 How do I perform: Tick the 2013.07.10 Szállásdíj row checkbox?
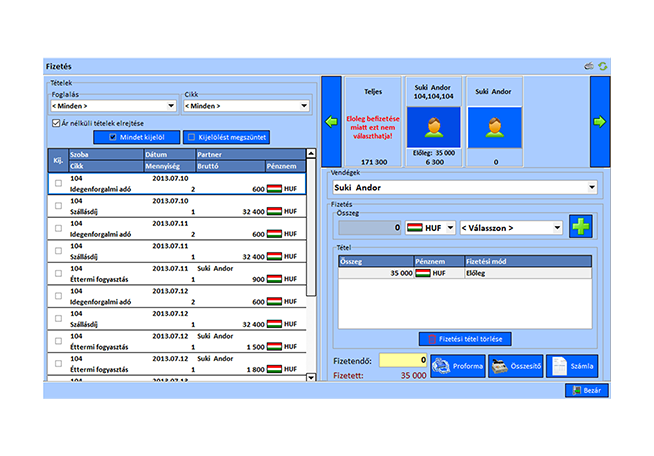point(58,206)
